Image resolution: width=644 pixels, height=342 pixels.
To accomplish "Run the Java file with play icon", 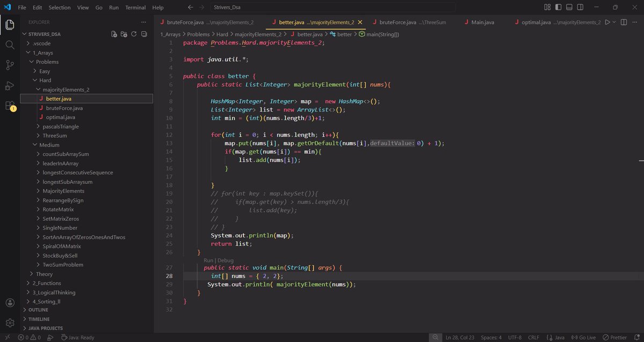I will 608,23.
